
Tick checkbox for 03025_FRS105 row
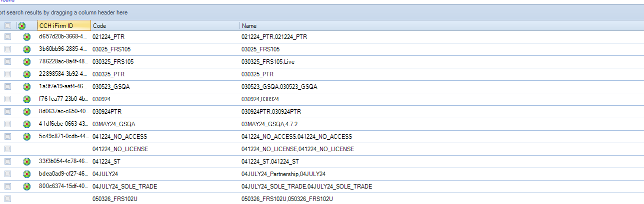[7, 49]
